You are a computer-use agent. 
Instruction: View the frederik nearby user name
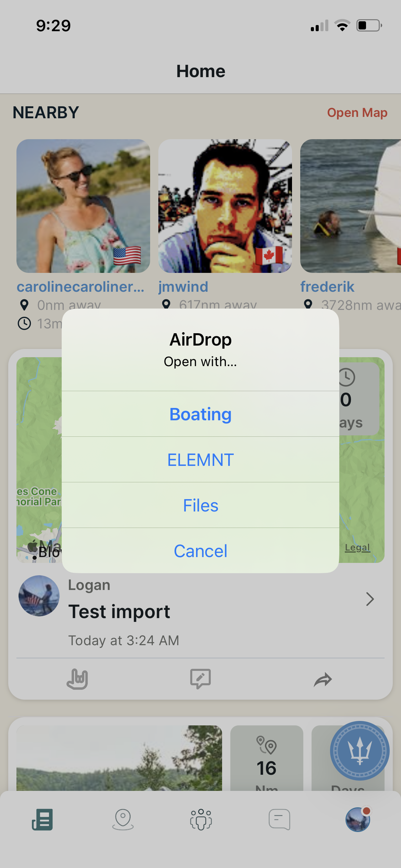[327, 287]
